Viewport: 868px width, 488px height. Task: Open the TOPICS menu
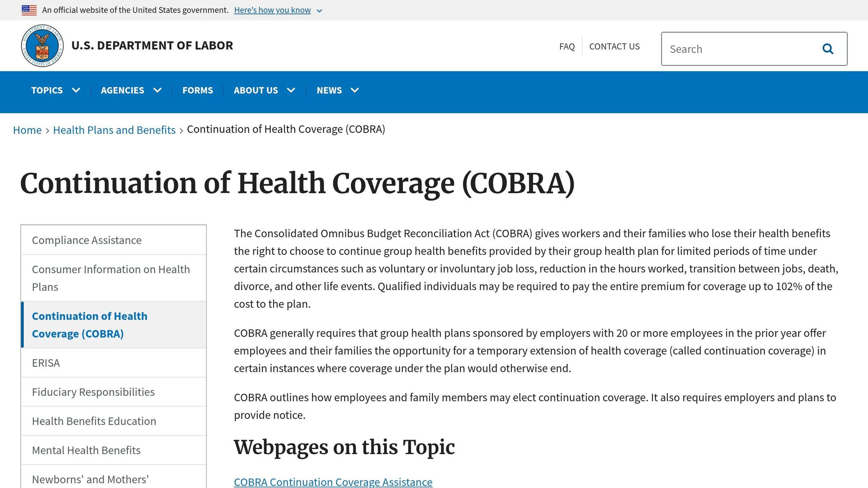pos(47,90)
